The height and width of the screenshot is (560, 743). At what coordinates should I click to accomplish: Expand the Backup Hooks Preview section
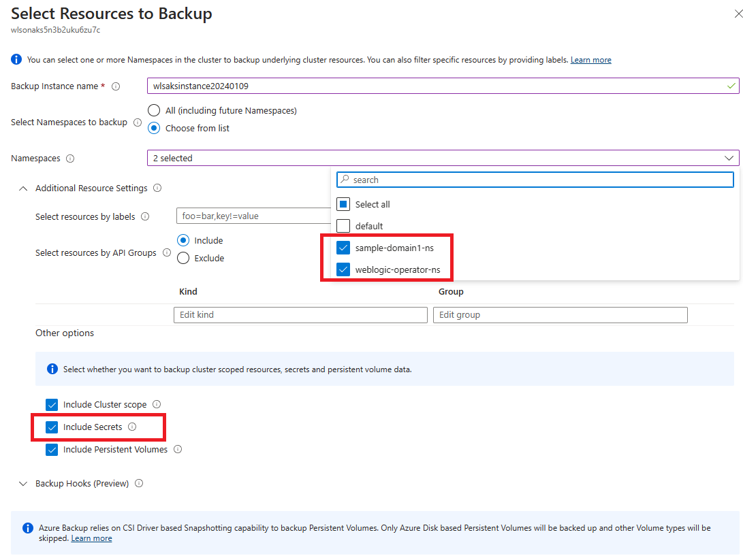pos(22,483)
